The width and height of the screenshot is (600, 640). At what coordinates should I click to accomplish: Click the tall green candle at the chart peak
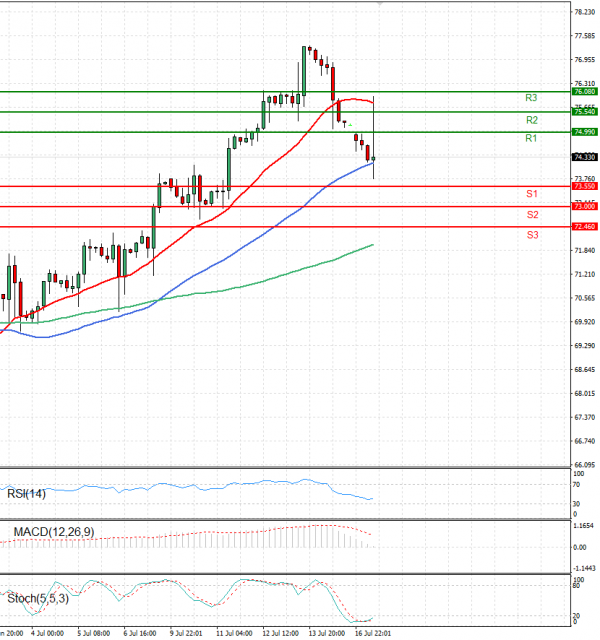pyautogui.click(x=304, y=71)
